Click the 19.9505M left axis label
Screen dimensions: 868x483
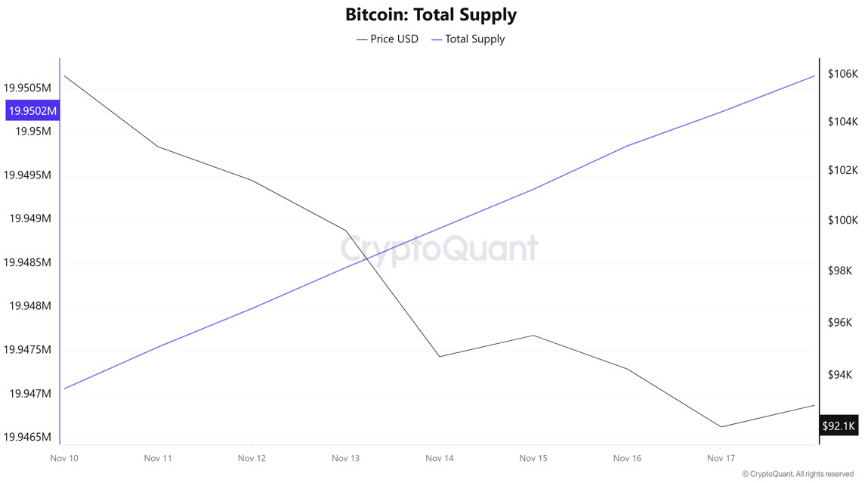click(28, 88)
